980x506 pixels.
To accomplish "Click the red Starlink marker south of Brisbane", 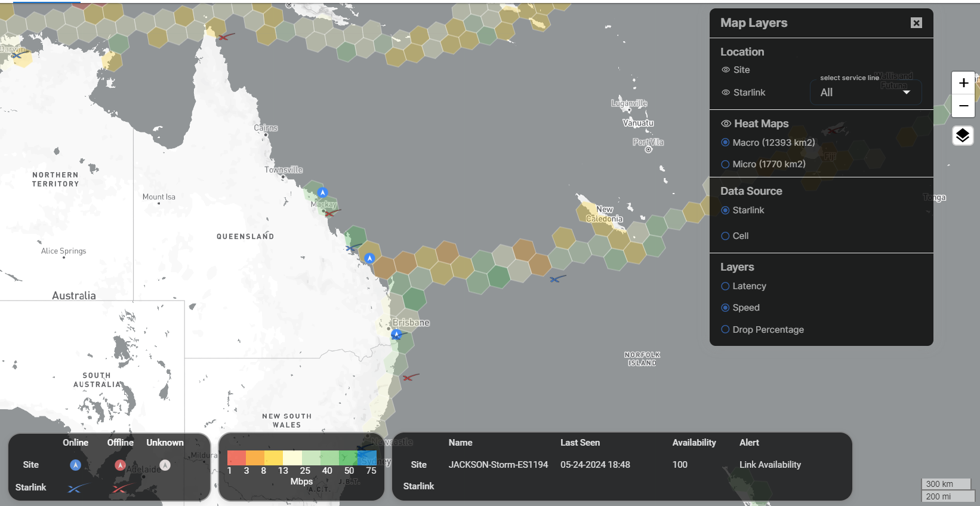I will point(410,377).
